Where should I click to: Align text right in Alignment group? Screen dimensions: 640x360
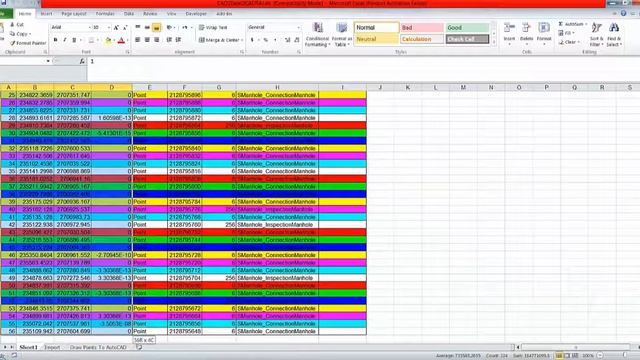(x=156, y=40)
